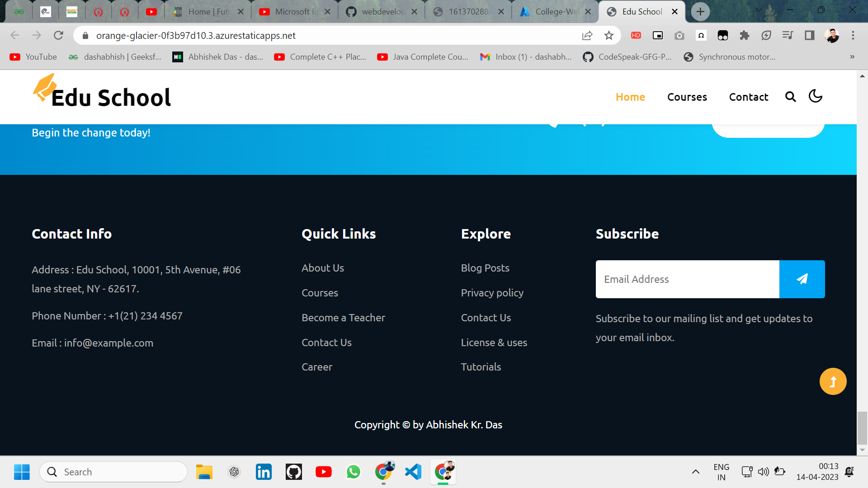Open the browser profile avatar icon
The height and width of the screenshot is (488, 868).
pyautogui.click(x=831, y=35)
